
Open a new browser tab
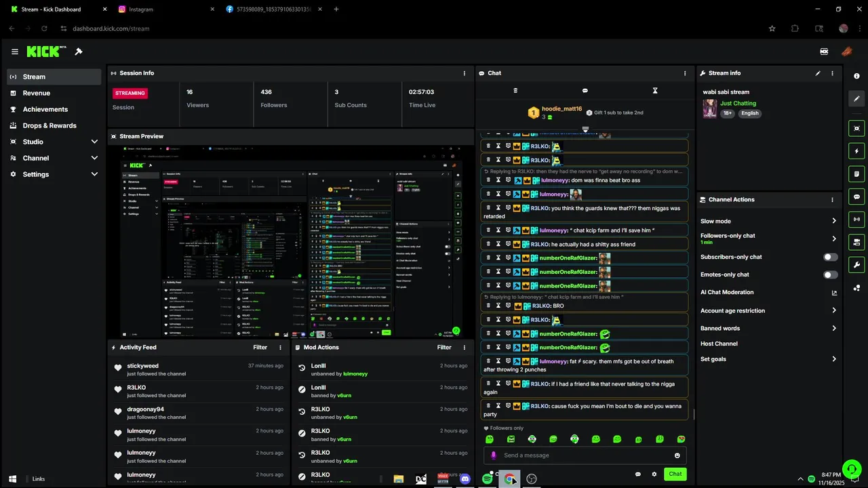tap(336, 9)
